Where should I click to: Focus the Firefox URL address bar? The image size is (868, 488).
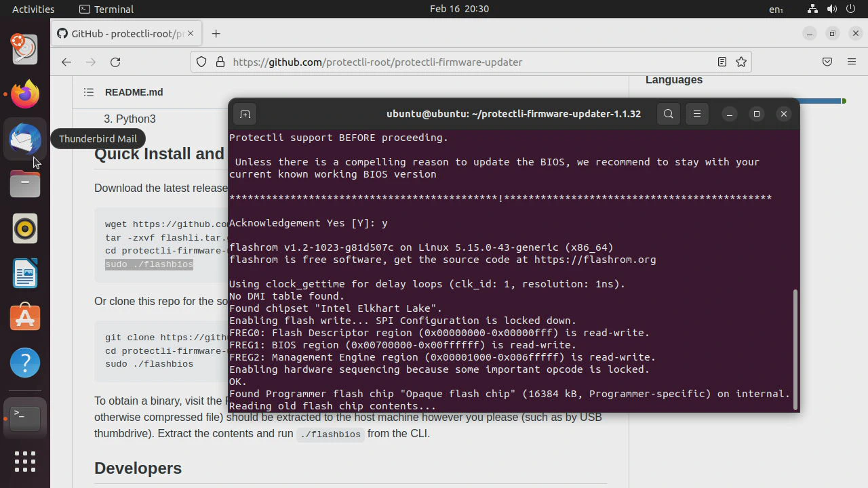[471, 62]
